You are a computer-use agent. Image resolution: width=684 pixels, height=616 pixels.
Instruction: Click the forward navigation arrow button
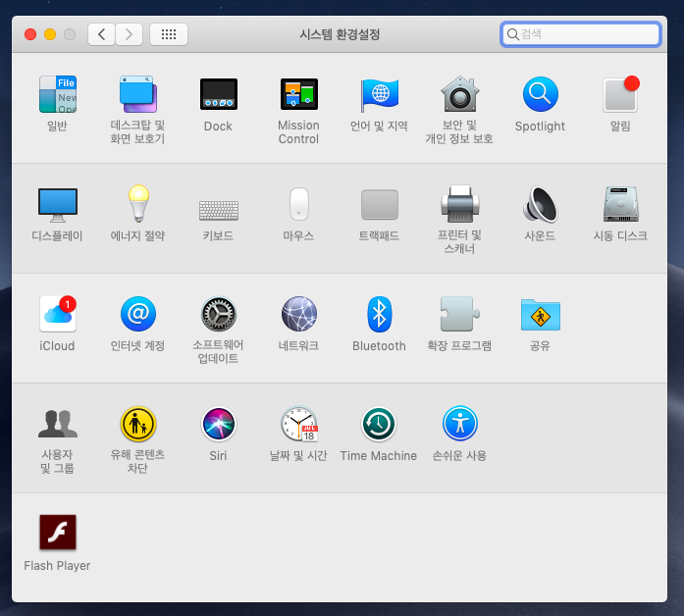(x=130, y=34)
